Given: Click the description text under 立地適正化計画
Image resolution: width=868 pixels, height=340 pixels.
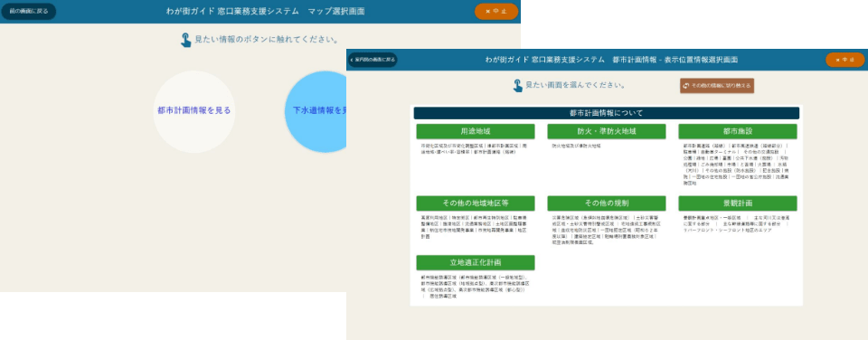Looking at the screenshot, I should tap(474, 287).
